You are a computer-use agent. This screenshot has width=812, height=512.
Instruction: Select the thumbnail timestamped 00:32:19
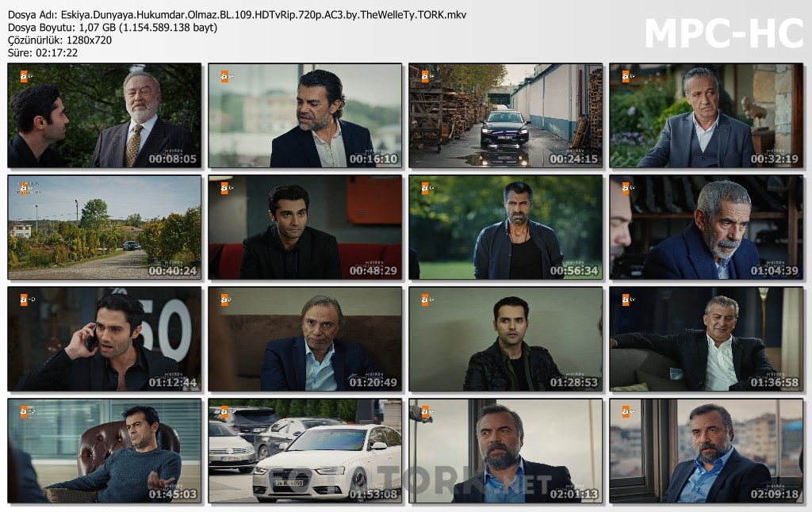(707, 116)
